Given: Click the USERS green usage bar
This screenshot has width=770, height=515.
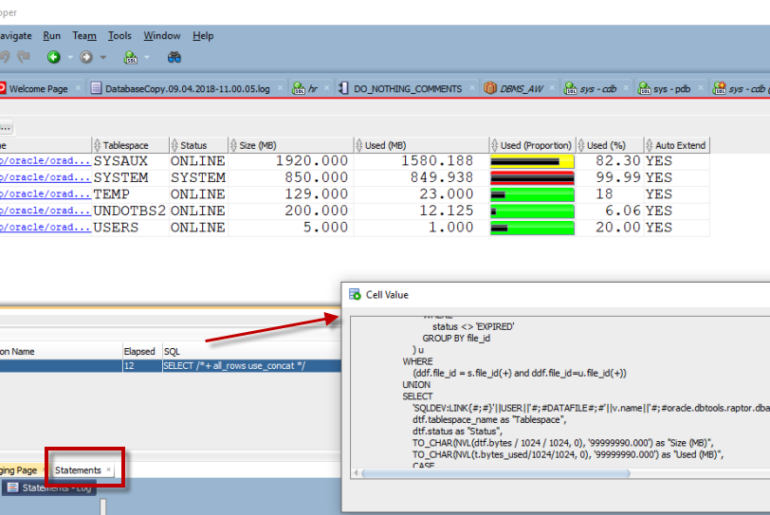Looking at the screenshot, I should 532,228.
